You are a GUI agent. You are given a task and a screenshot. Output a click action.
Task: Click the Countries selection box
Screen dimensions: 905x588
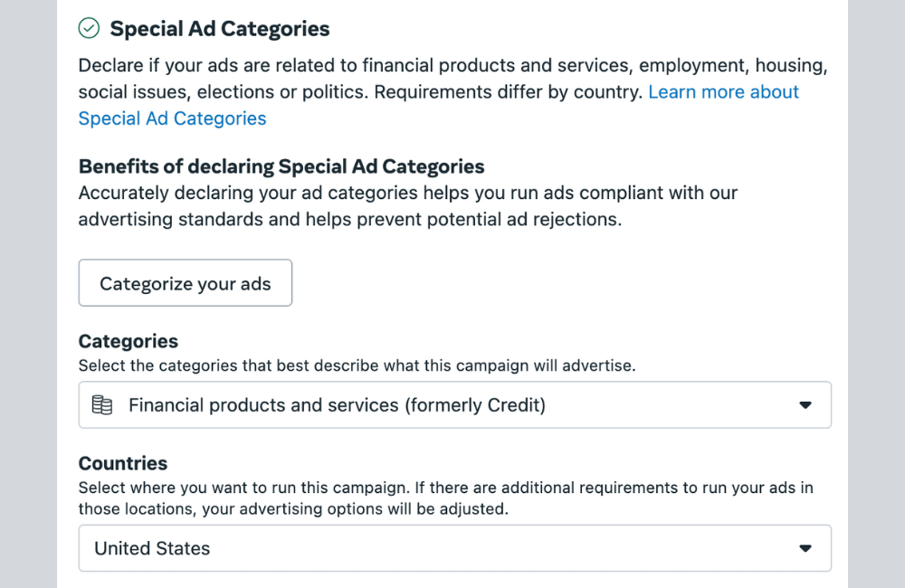[x=452, y=548]
